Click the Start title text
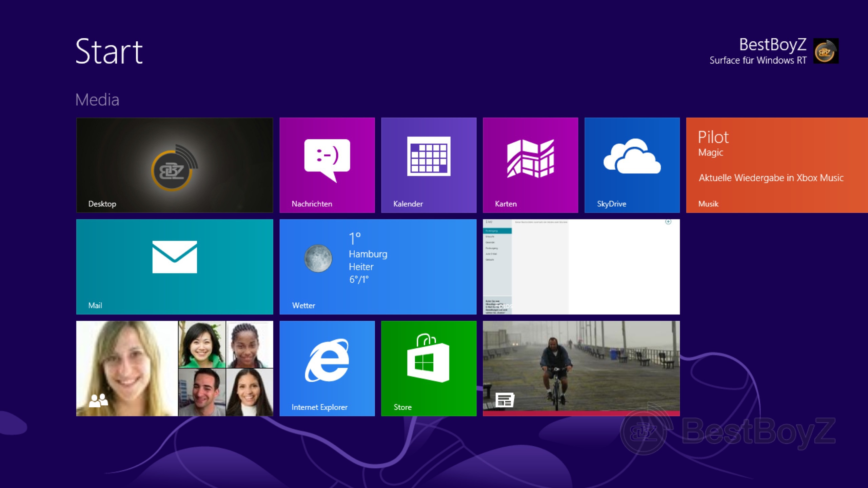This screenshot has width=868, height=488. (x=109, y=52)
